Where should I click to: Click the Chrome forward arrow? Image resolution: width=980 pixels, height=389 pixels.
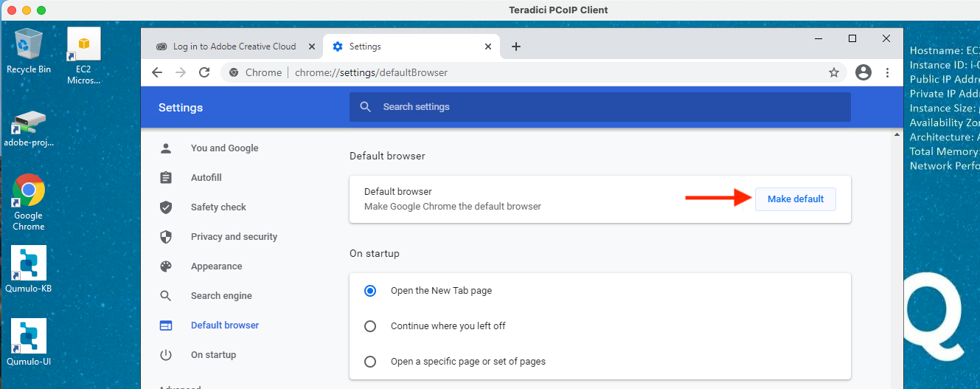click(x=181, y=72)
